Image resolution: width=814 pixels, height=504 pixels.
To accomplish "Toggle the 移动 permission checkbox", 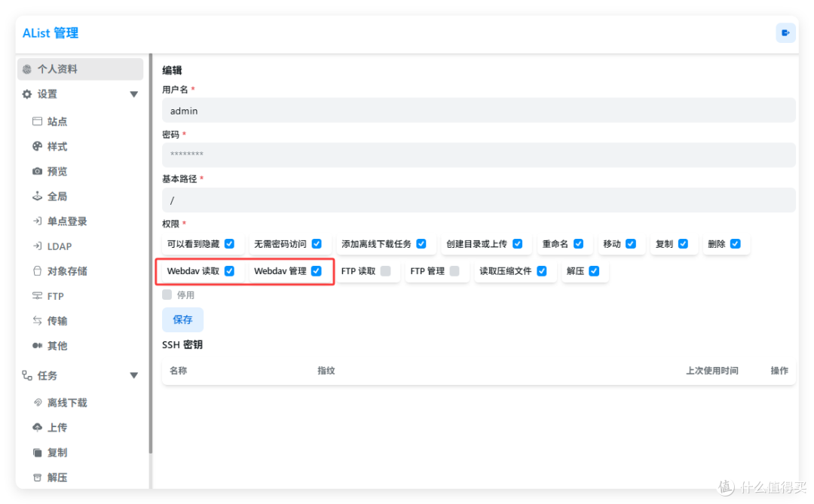I will coord(631,243).
